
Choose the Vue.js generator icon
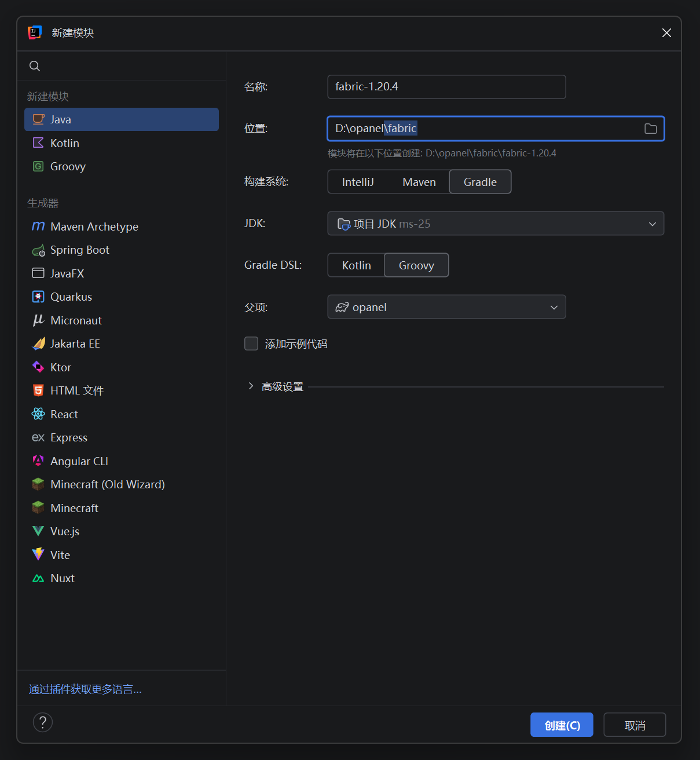(x=38, y=531)
